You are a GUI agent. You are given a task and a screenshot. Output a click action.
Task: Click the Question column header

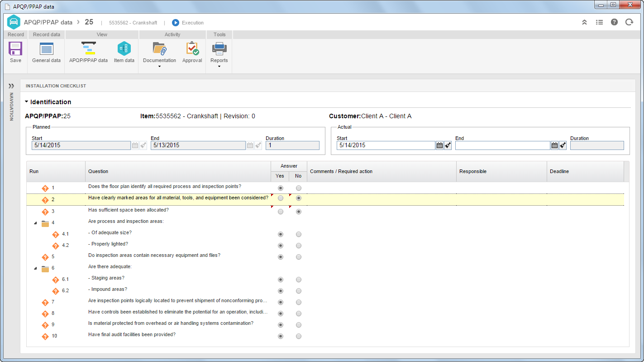pyautogui.click(x=178, y=171)
